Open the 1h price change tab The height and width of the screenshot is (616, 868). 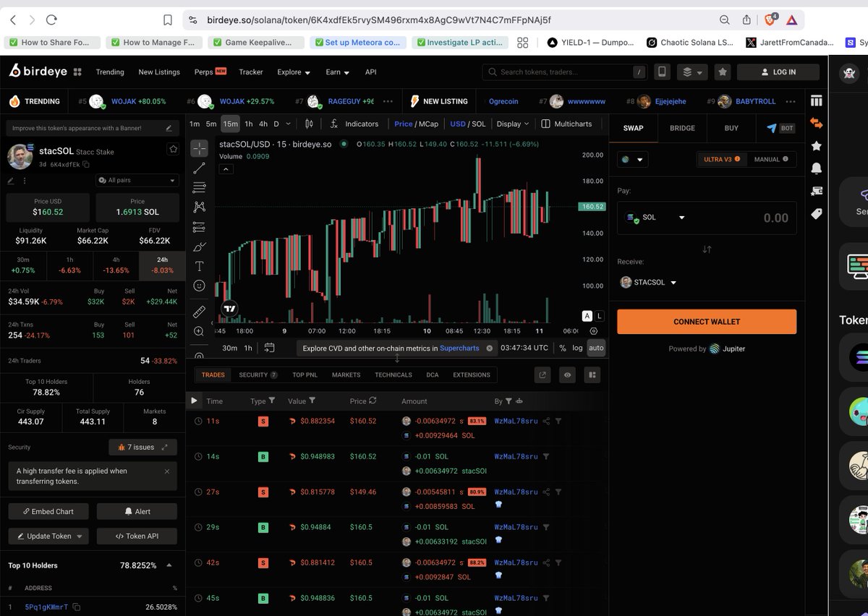pyautogui.click(x=70, y=265)
